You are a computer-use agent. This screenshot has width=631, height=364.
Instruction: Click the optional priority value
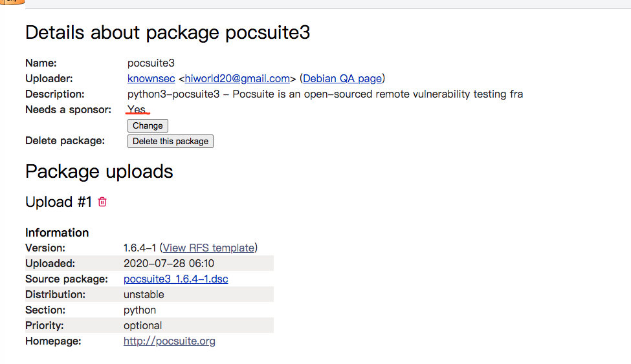pyautogui.click(x=142, y=326)
